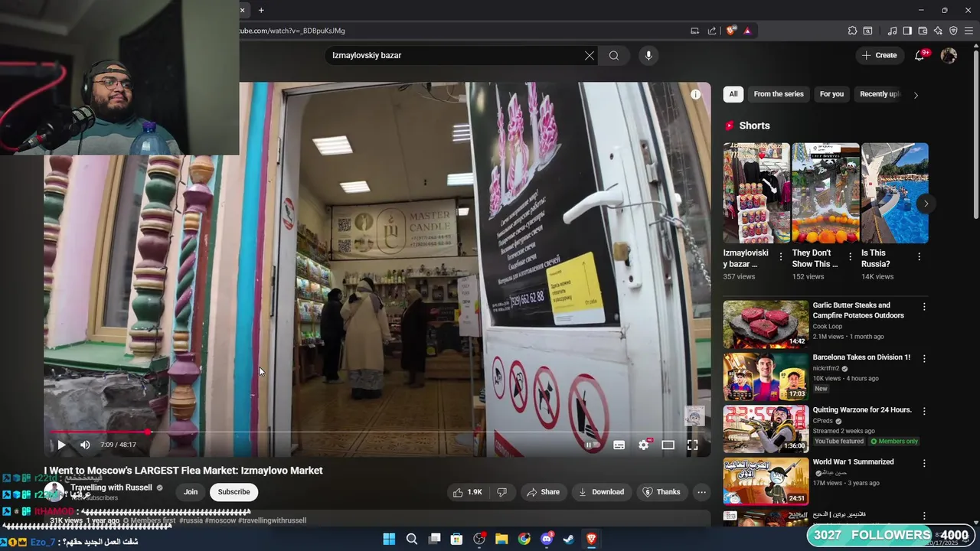Open new browser tab plus

coord(261,10)
